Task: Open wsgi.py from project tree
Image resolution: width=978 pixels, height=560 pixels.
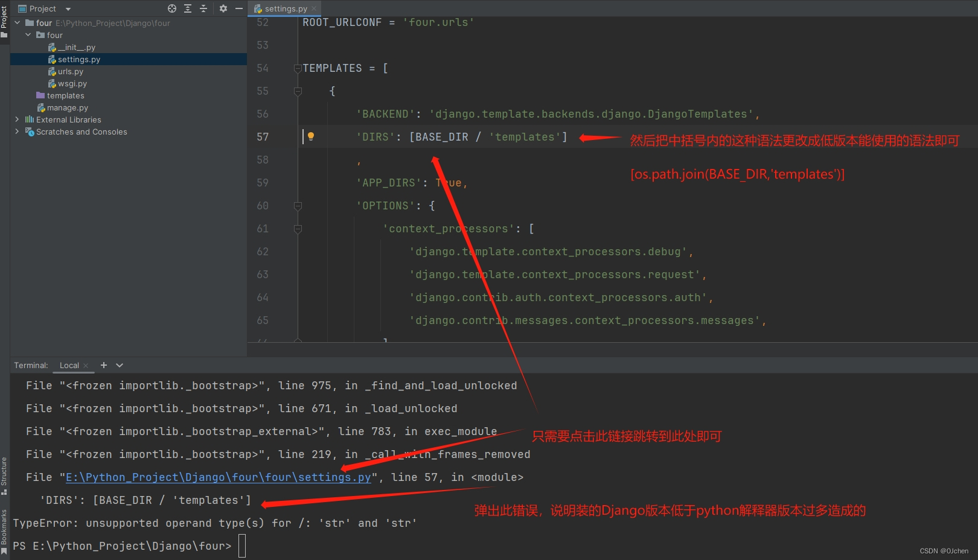Action: click(x=72, y=83)
